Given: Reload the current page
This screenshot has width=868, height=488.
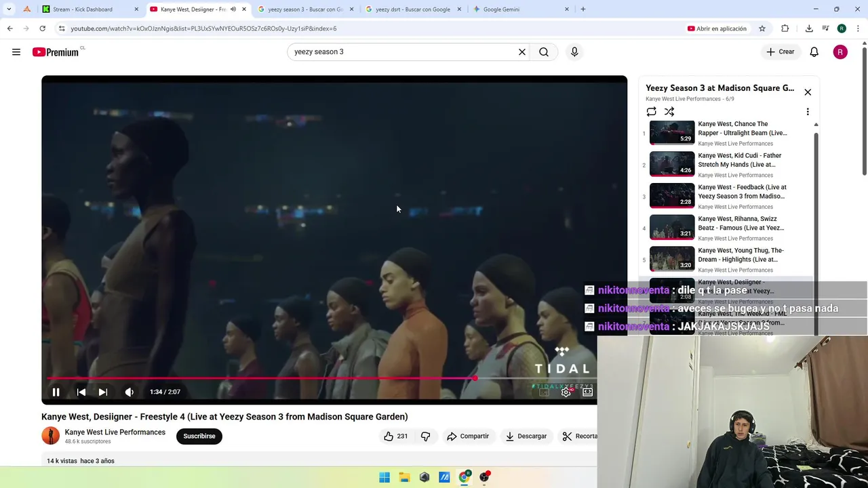Looking at the screenshot, I should pyautogui.click(x=42, y=28).
